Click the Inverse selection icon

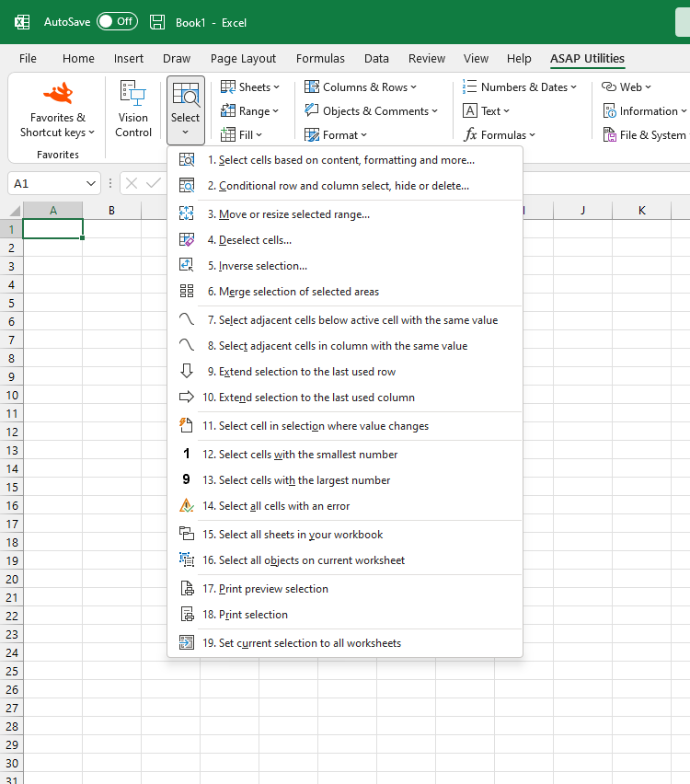(x=187, y=266)
